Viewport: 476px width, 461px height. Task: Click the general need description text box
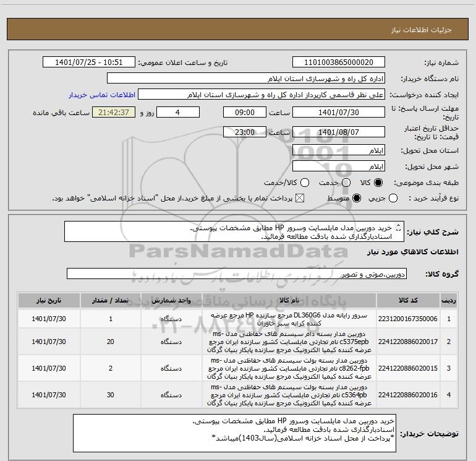pyautogui.click(x=234, y=232)
